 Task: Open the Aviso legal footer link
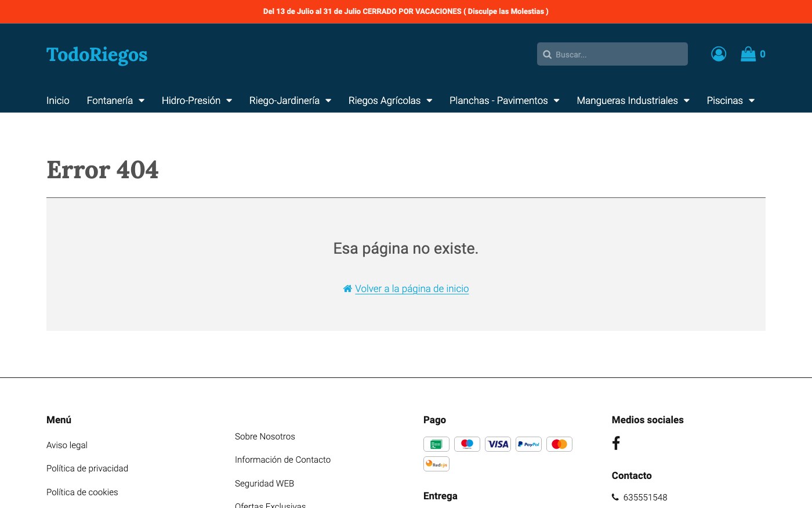coord(67,445)
